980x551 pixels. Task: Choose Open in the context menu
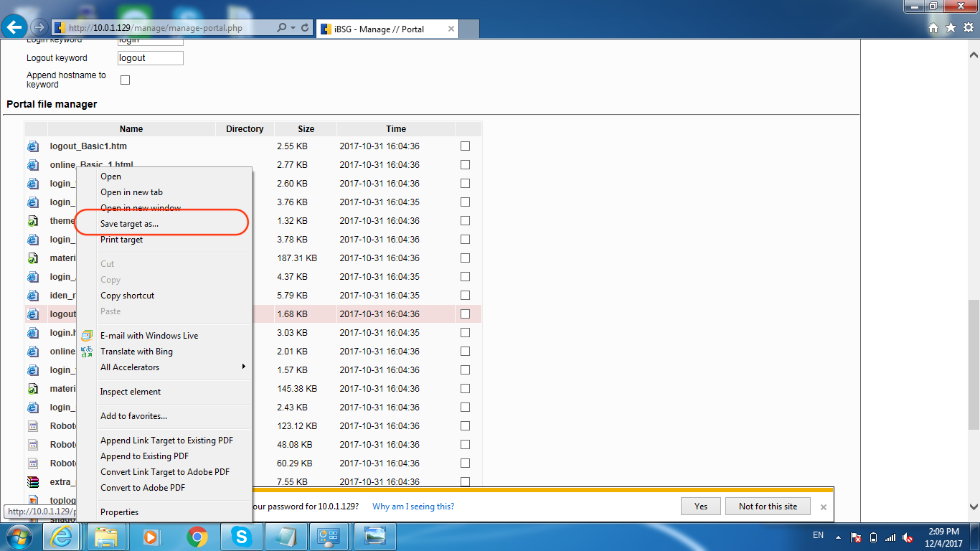[110, 176]
